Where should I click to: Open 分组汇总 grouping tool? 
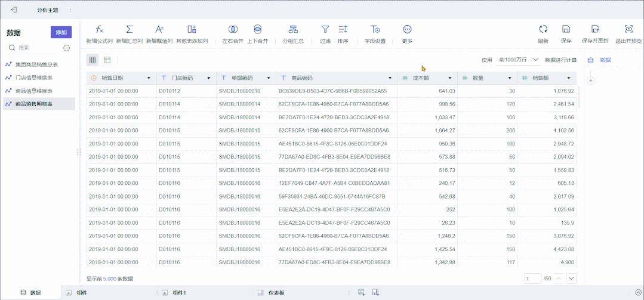(x=293, y=35)
